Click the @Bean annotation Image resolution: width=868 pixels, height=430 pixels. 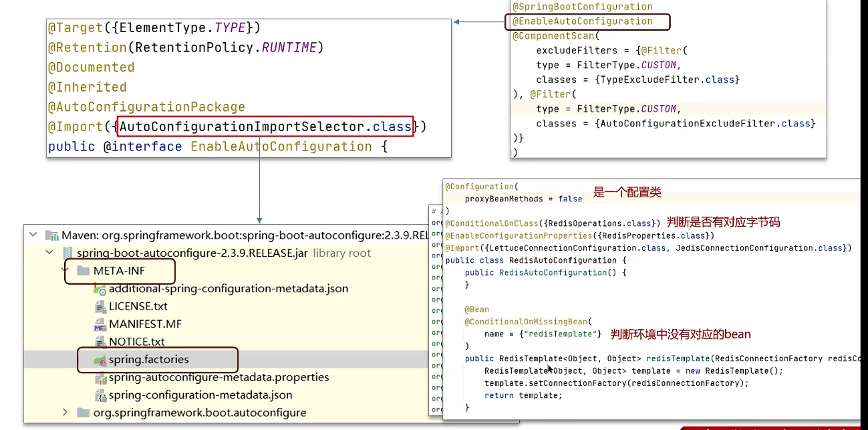[x=477, y=310]
